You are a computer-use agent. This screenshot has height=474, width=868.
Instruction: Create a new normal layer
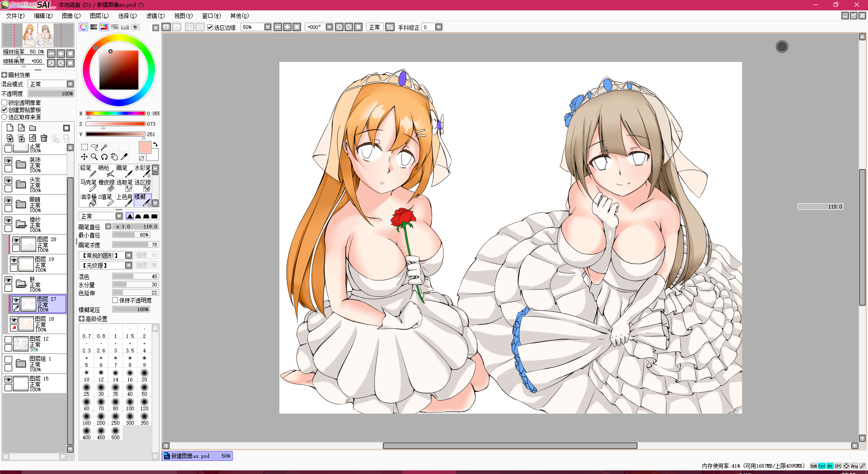click(10, 128)
